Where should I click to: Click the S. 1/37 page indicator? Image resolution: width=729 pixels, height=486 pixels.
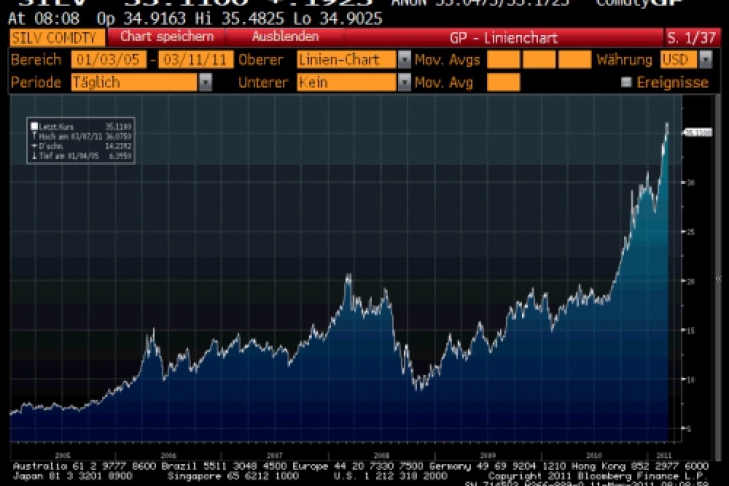(692, 38)
